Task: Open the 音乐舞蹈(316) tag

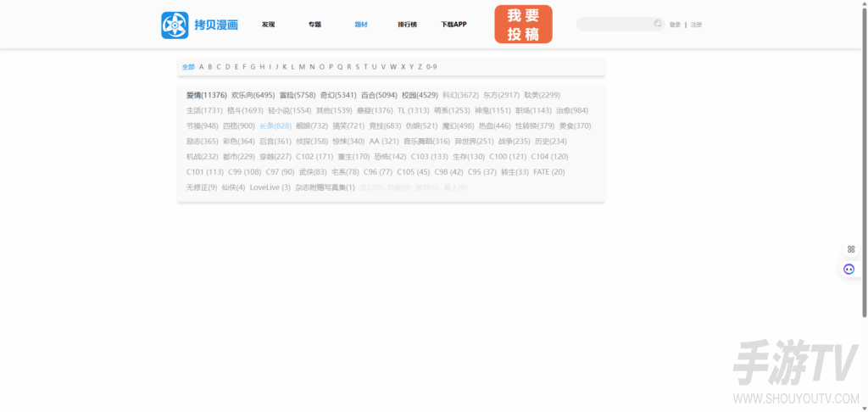Action: pyautogui.click(x=427, y=142)
